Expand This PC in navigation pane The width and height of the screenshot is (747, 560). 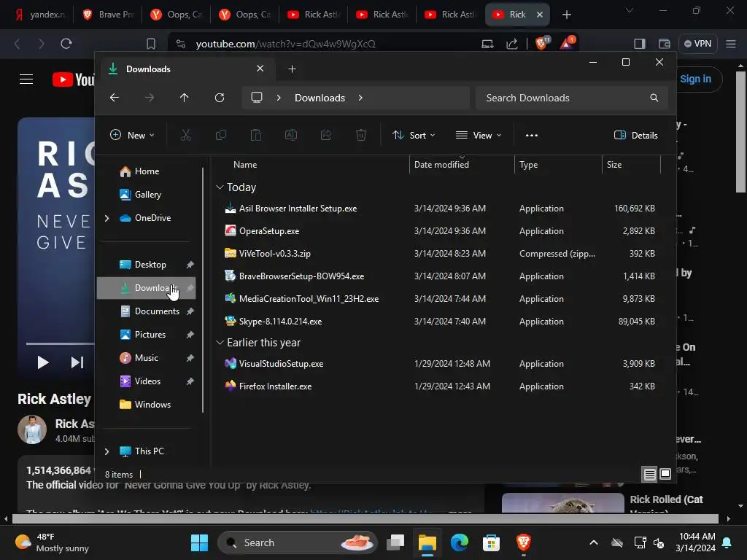tap(107, 451)
